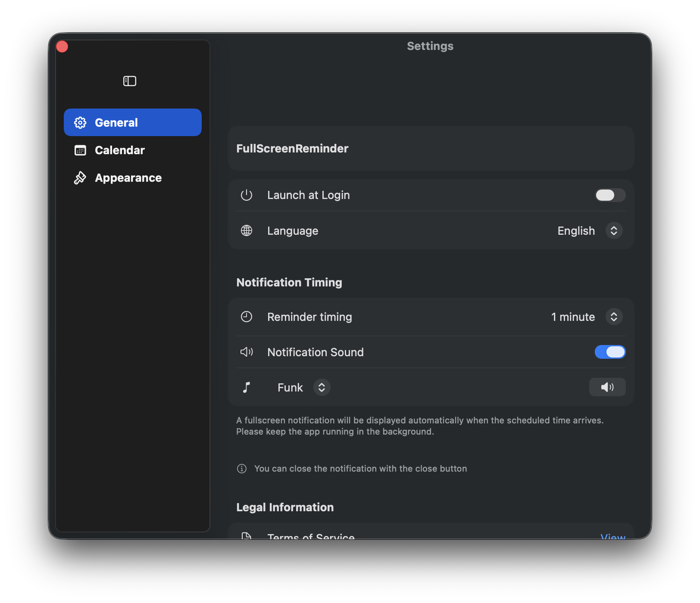Click the speaker icon beside Notification Sound
The image size is (700, 603).
[247, 352]
